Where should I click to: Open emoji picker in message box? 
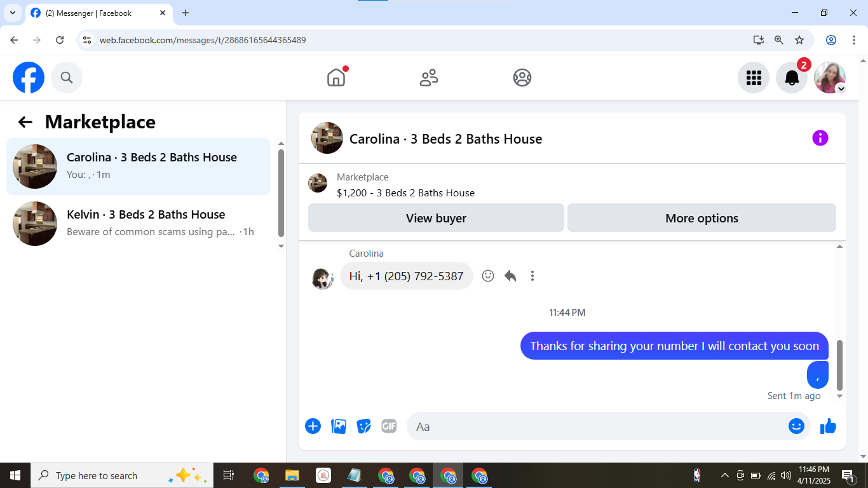pos(796,426)
